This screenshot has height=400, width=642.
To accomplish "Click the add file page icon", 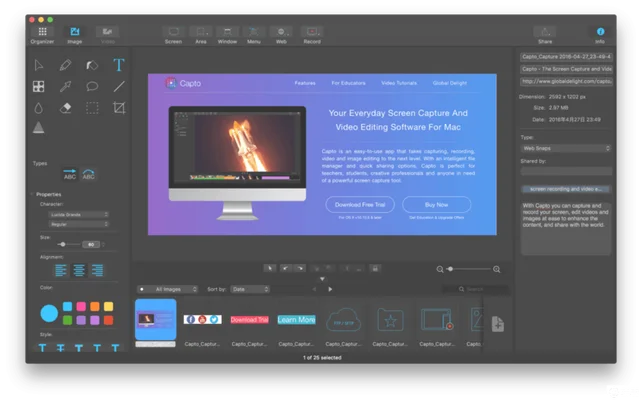I will coord(497,324).
